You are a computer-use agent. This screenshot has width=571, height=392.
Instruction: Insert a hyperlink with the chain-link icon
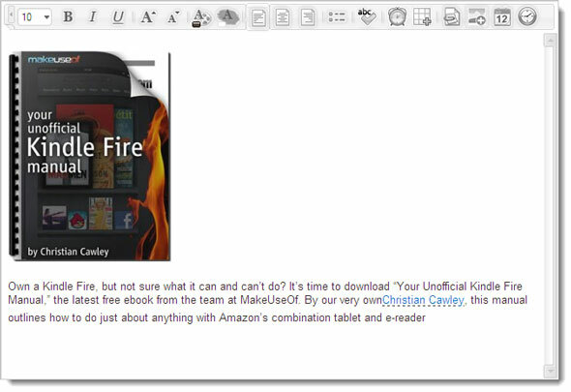[452, 16]
